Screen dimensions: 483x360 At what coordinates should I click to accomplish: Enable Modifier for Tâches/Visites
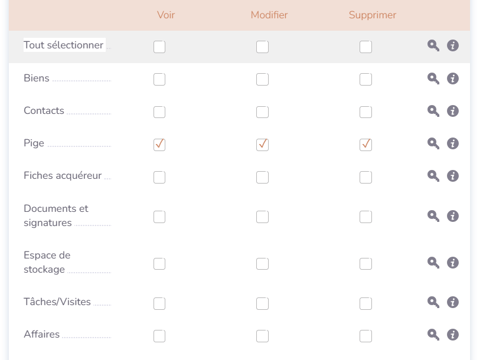point(262,303)
